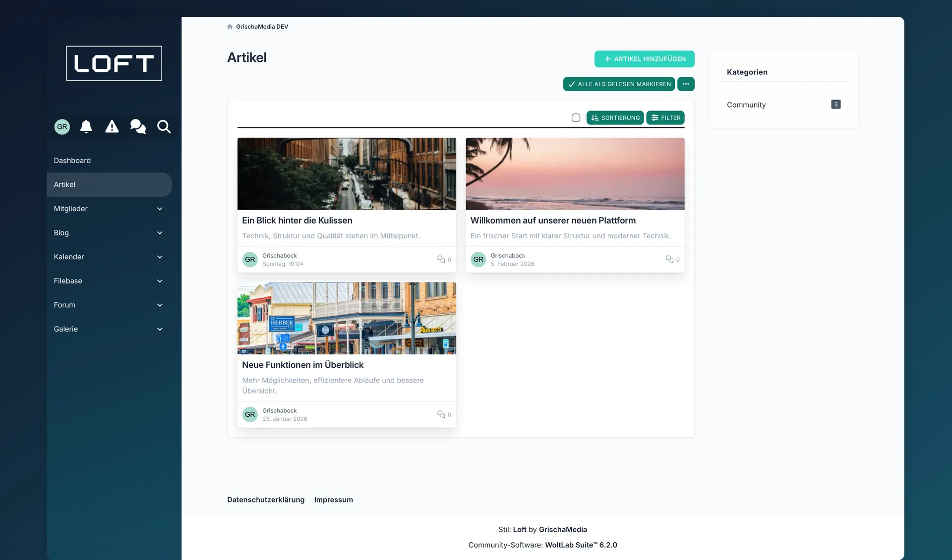Click the home icon in breadcrumb
The width and height of the screenshot is (952, 560).
click(x=230, y=27)
